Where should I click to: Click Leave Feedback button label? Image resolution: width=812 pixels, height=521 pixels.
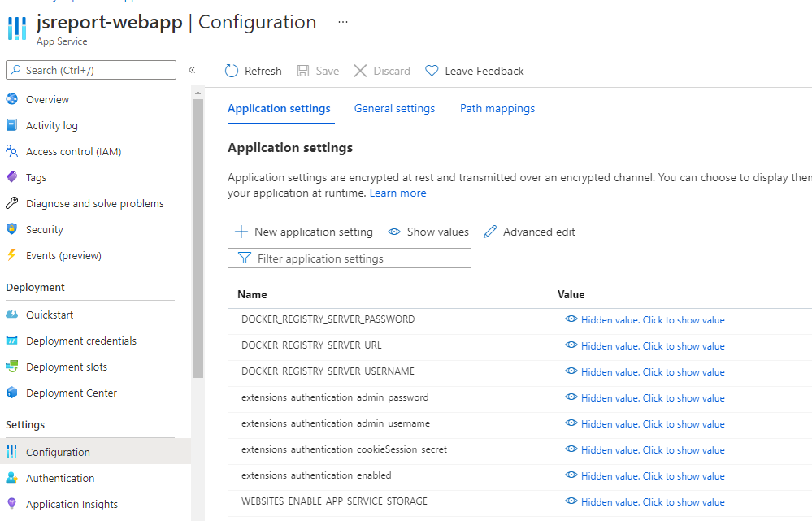click(x=484, y=71)
